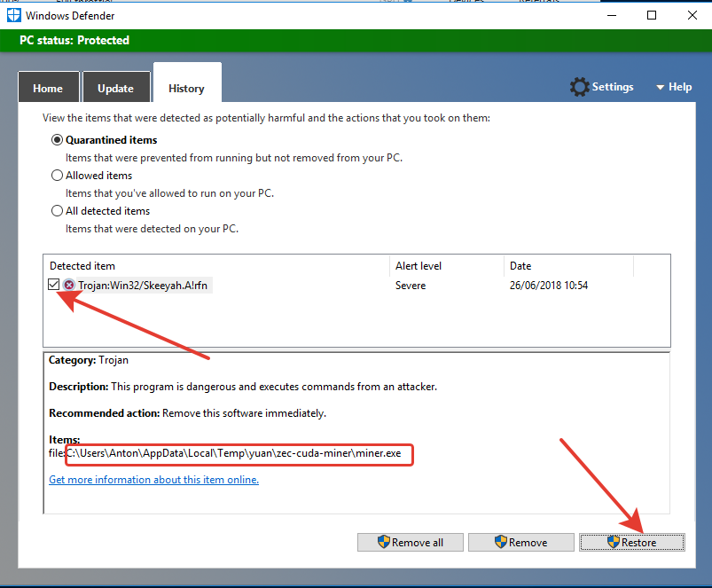
Task: Select the Allowed items radio button
Action: (x=57, y=176)
